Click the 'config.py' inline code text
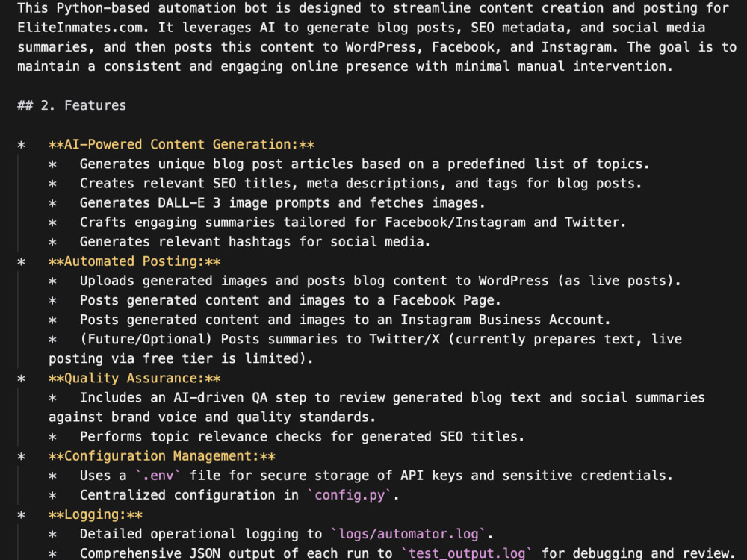 [x=350, y=496]
